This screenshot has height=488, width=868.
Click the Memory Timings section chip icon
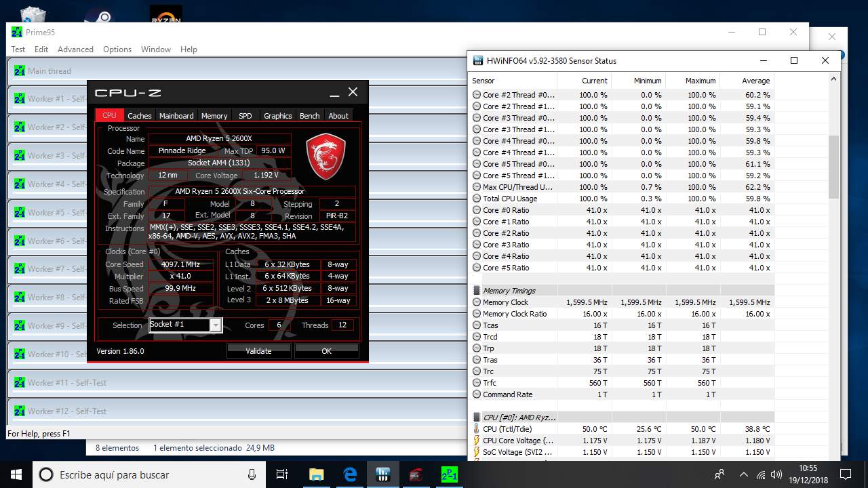pyautogui.click(x=477, y=291)
